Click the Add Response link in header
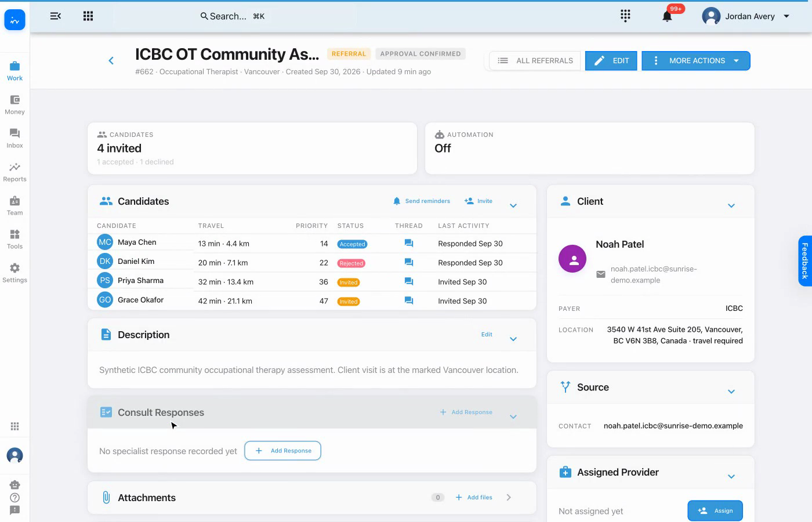 click(x=466, y=412)
